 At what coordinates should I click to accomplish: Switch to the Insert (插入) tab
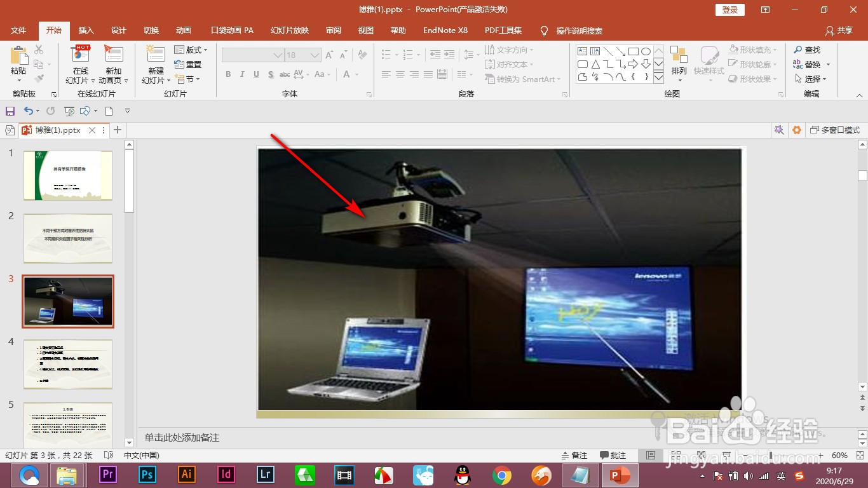(x=86, y=30)
